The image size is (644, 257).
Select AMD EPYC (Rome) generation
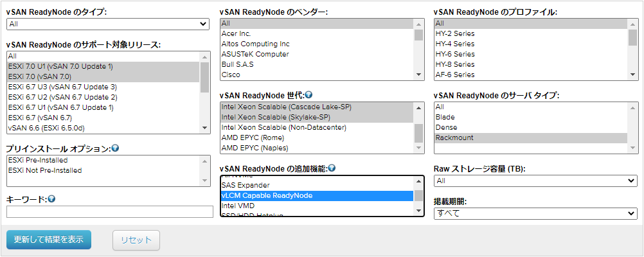317,137
